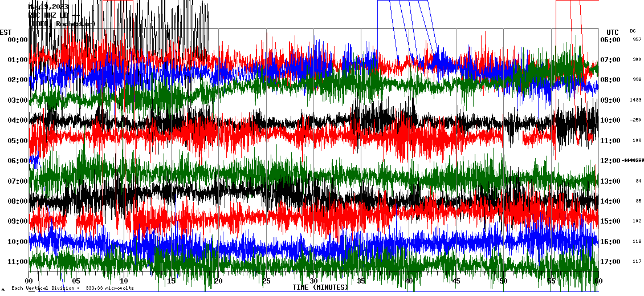This screenshot has width=644, height=296.
Task: Click the DC value -250
Action: (x=635, y=120)
